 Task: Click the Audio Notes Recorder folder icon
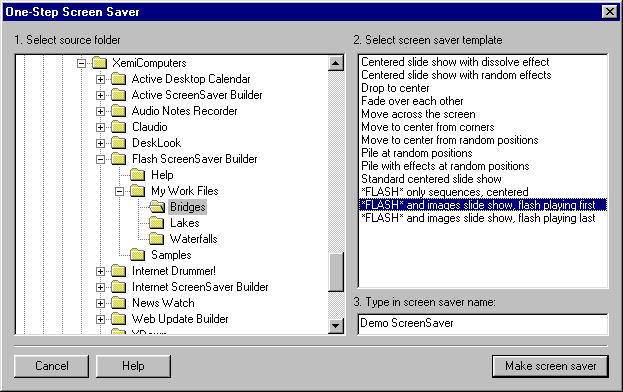tap(118, 111)
